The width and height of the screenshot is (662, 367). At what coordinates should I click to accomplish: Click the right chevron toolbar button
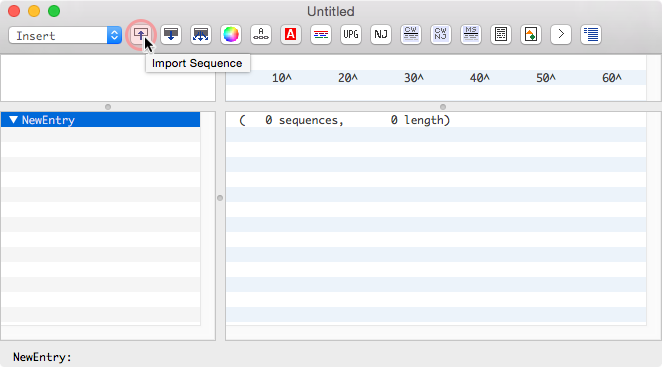[561, 34]
